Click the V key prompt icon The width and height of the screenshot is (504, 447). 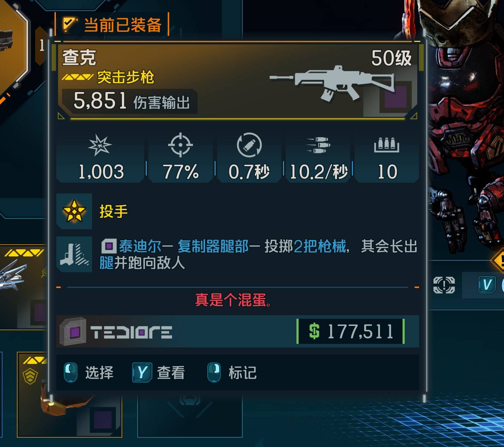click(x=487, y=285)
